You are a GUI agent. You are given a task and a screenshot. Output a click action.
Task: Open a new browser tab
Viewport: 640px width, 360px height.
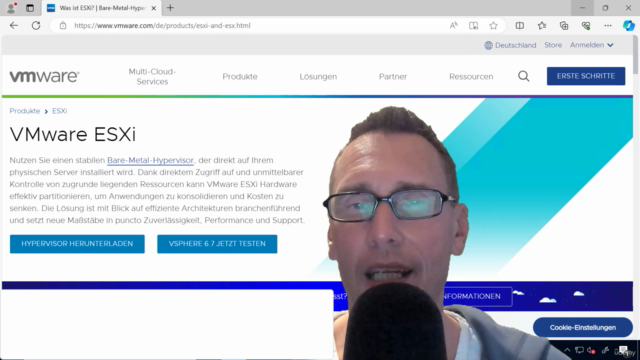click(170, 8)
